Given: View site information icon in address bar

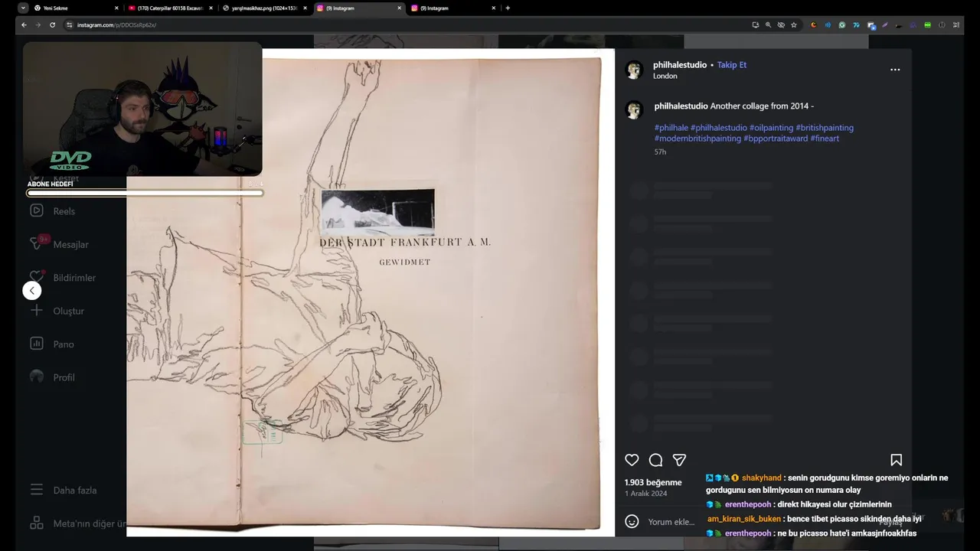Looking at the screenshot, I should (x=69, y=24).
